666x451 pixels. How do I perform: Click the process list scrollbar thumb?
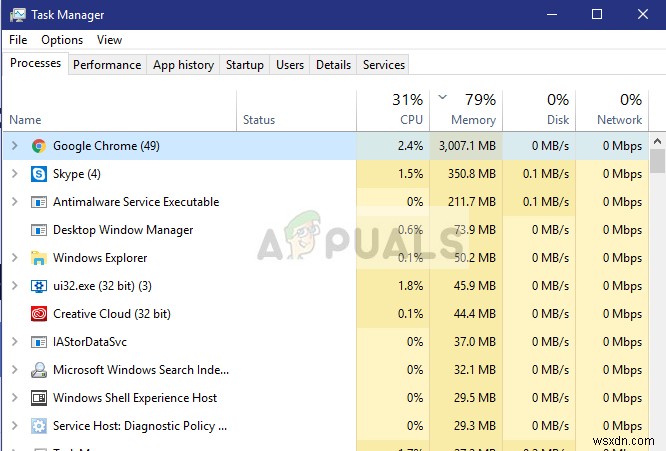pyautogui.click(x=657, y=161)
